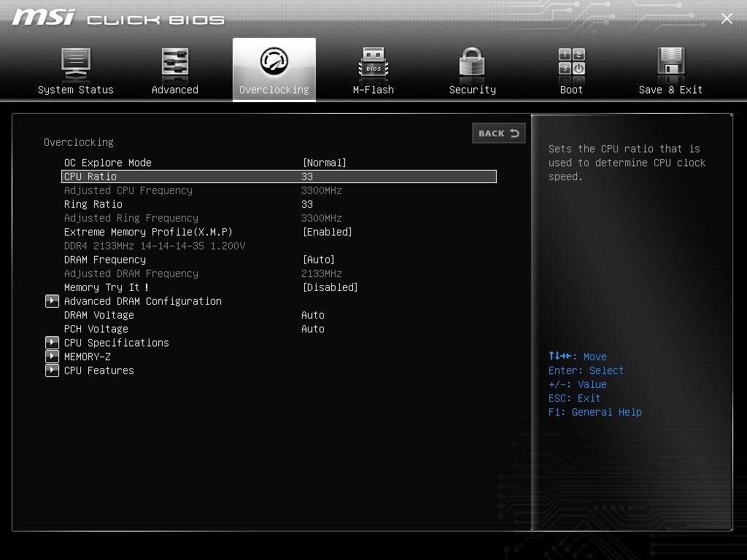The image size is (747, 560).
Task: Click Adjusted CPU Frequency 3300MHz value
Action: [322, 190]
